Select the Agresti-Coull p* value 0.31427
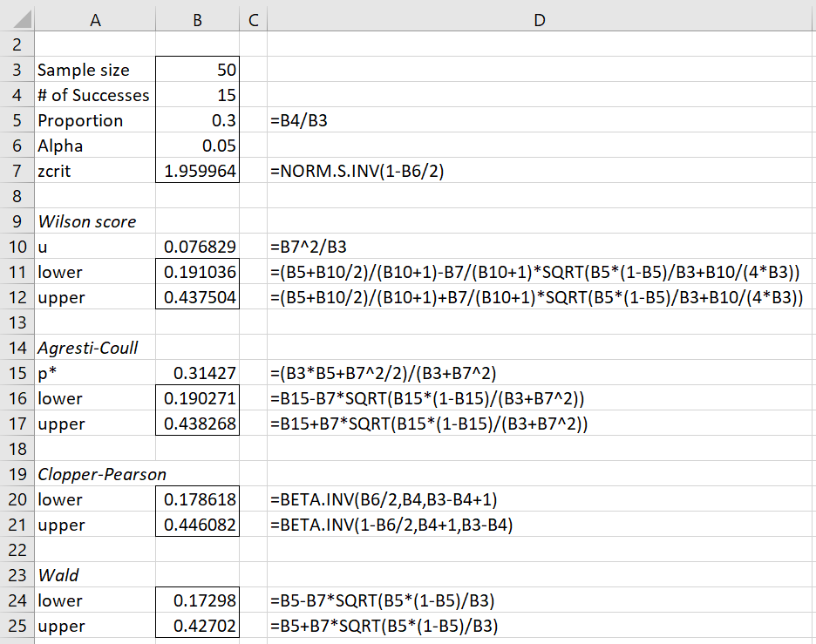The width and height of the screenshot is (816, 644). point(197,373)
